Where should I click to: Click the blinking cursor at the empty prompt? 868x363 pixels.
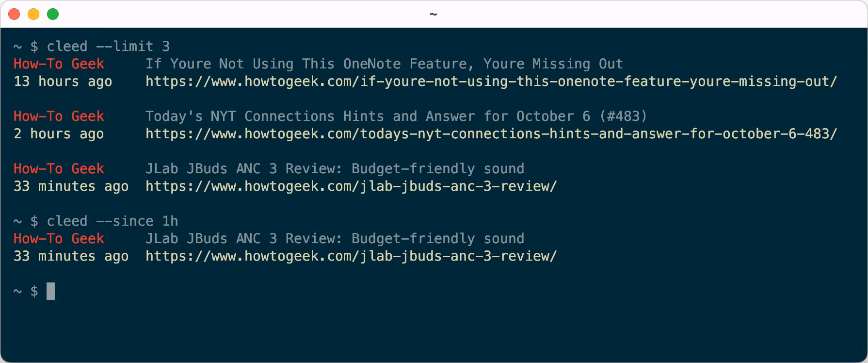50,291
